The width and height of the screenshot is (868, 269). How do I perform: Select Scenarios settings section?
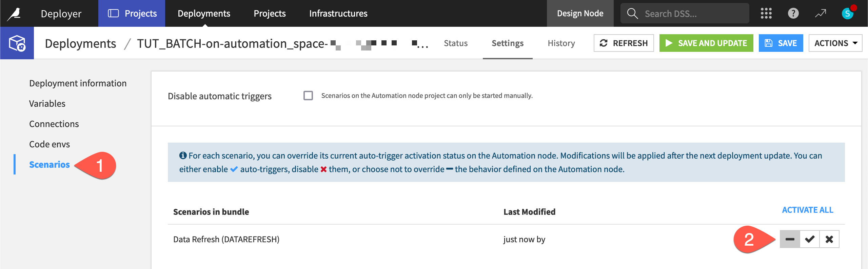(50, 164)
